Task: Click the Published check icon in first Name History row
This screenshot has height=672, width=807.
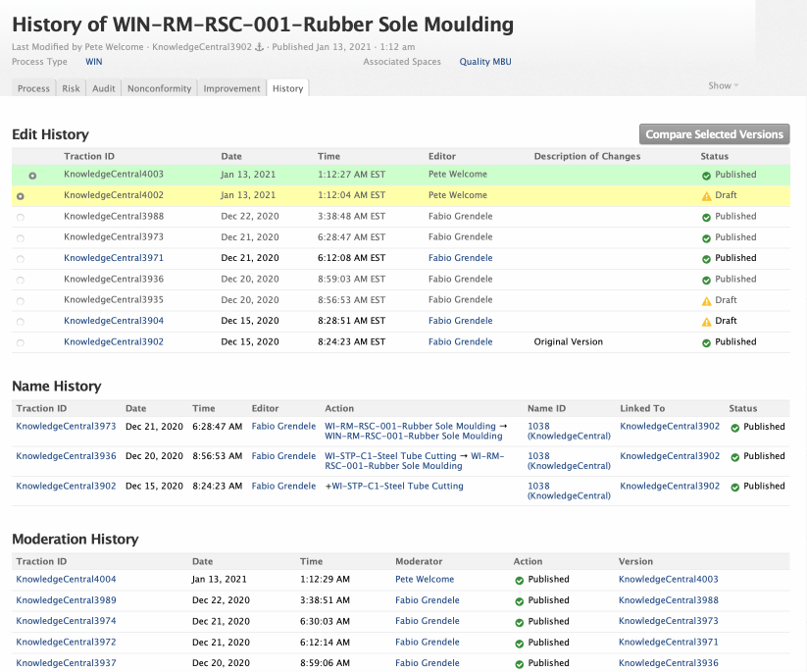Action: coord(734,428)
